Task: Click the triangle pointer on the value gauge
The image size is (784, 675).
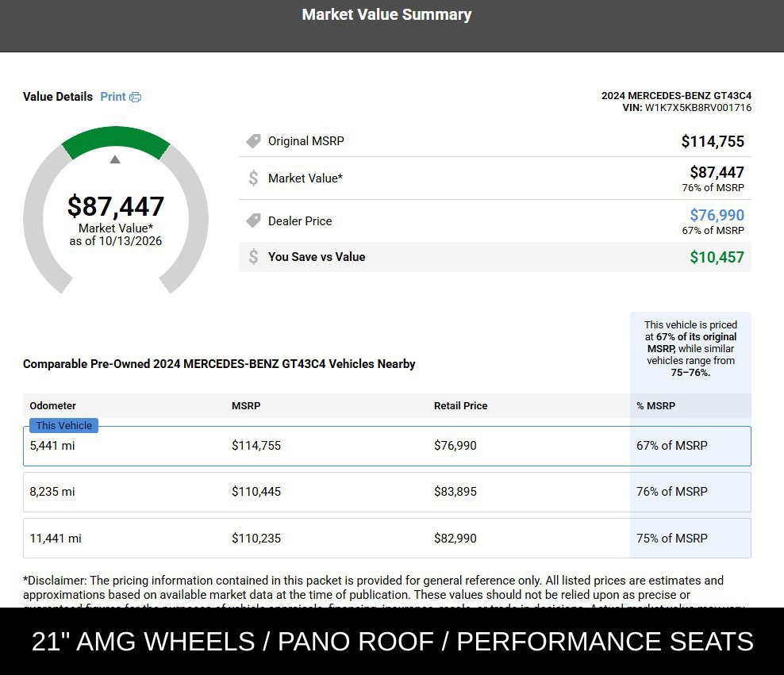Action: [x=115, y=159]
